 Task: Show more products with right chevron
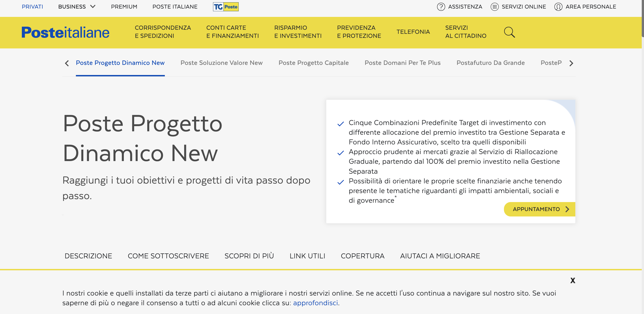(571, 63)
